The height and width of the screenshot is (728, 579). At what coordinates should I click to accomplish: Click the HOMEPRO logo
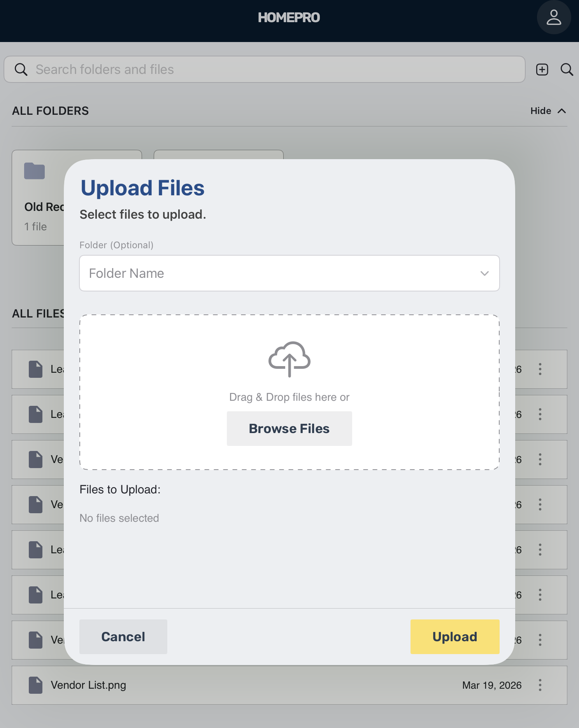point(289,18)
